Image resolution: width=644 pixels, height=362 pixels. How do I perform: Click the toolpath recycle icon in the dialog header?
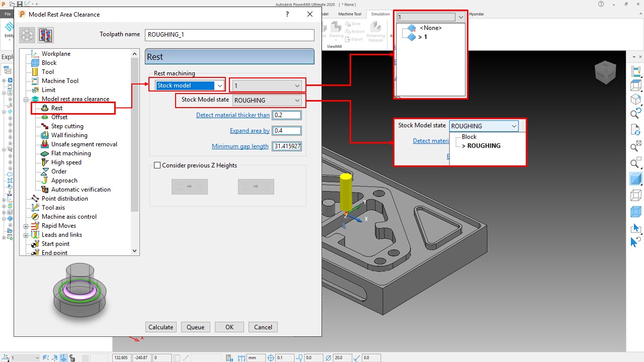pyautogui.click(x=27, y=35)
